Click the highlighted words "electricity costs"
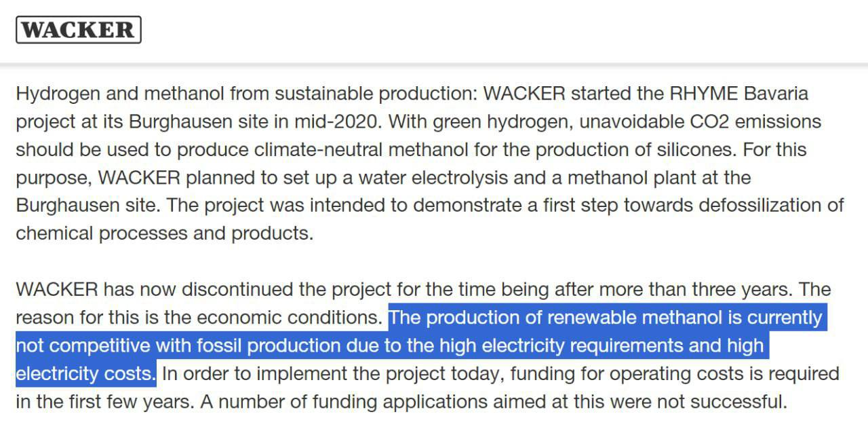The image size is (868, 431). (x=84, y=373)
